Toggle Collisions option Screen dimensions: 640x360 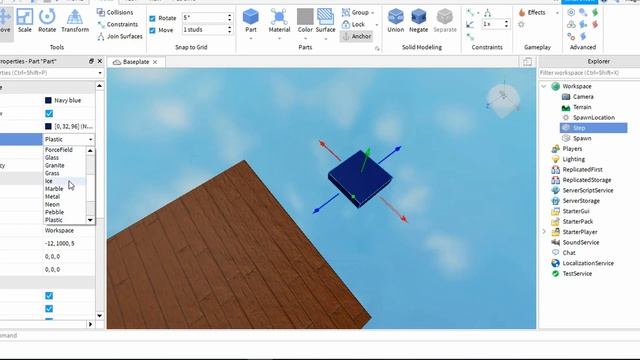pyautogui.click(x=115, y=12)
